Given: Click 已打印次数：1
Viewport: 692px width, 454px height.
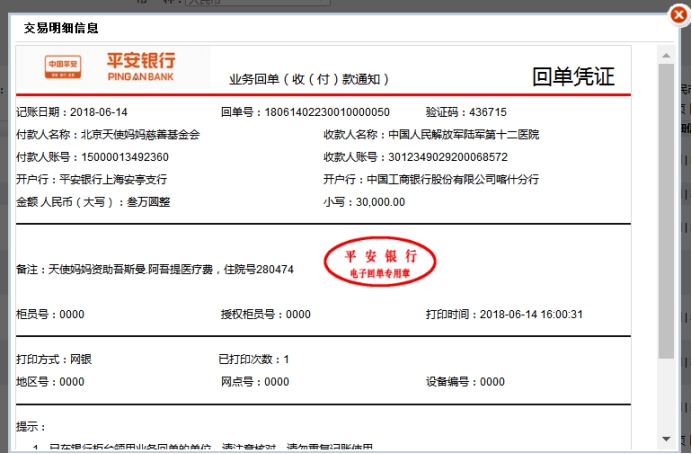Looking at the screenshot, I should click(254, 359).
